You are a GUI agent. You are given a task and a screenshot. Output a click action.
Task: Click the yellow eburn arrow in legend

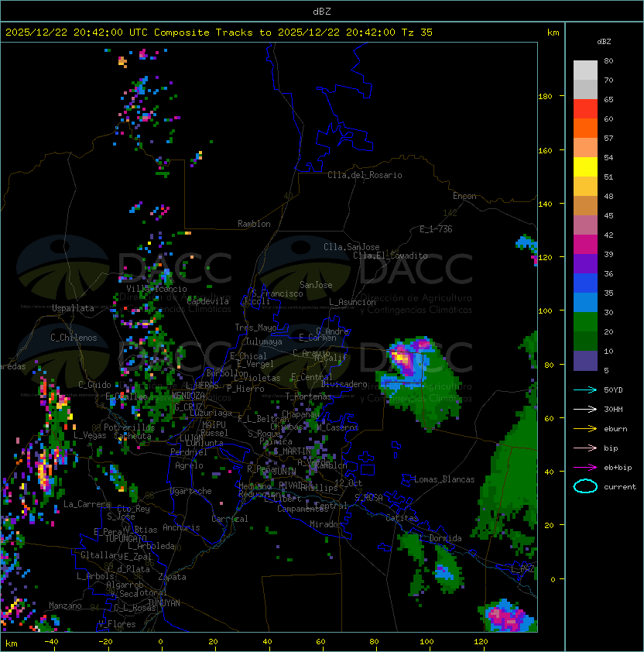coord(585,429)
